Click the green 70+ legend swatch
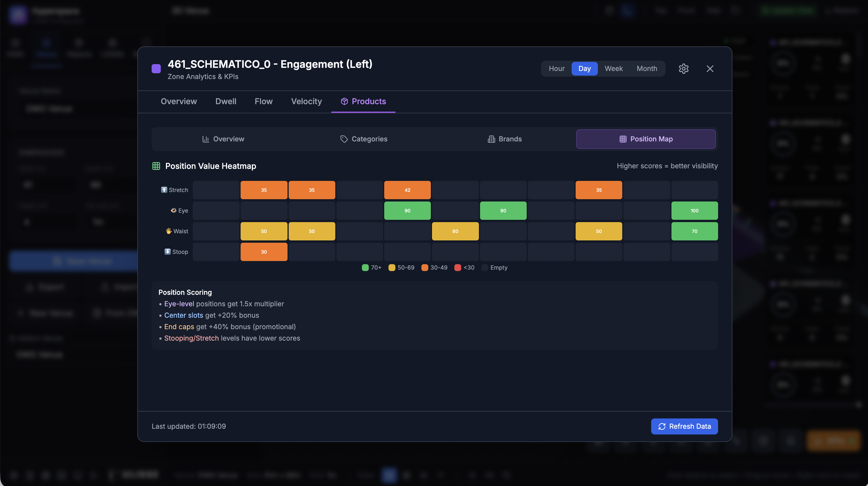868x486 pixels. [x=365, y=267]
